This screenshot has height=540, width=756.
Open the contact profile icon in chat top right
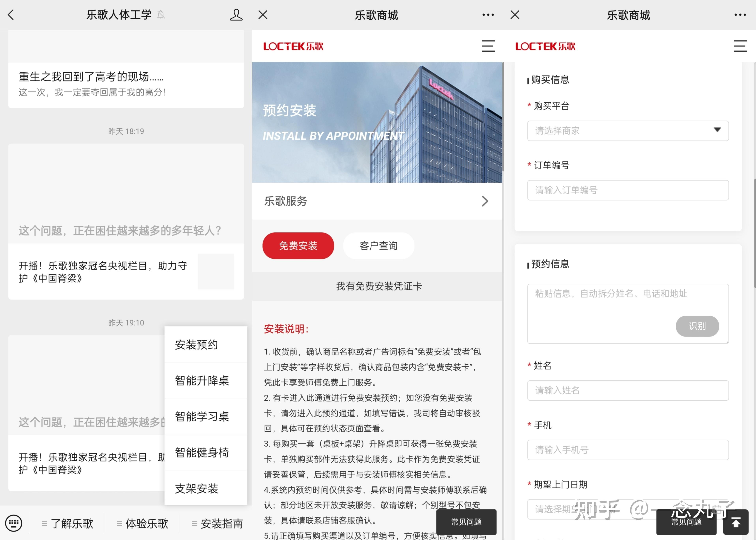[x=236, y=15]
